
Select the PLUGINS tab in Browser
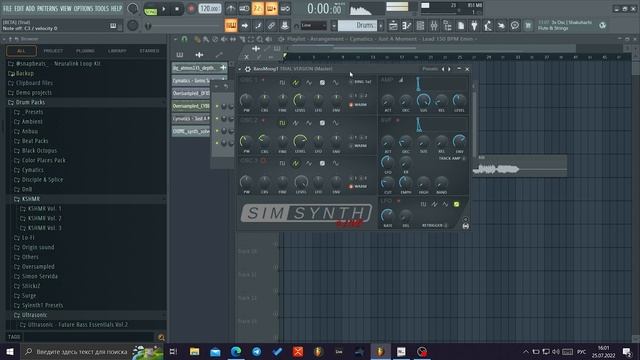[x=85, y=51]
